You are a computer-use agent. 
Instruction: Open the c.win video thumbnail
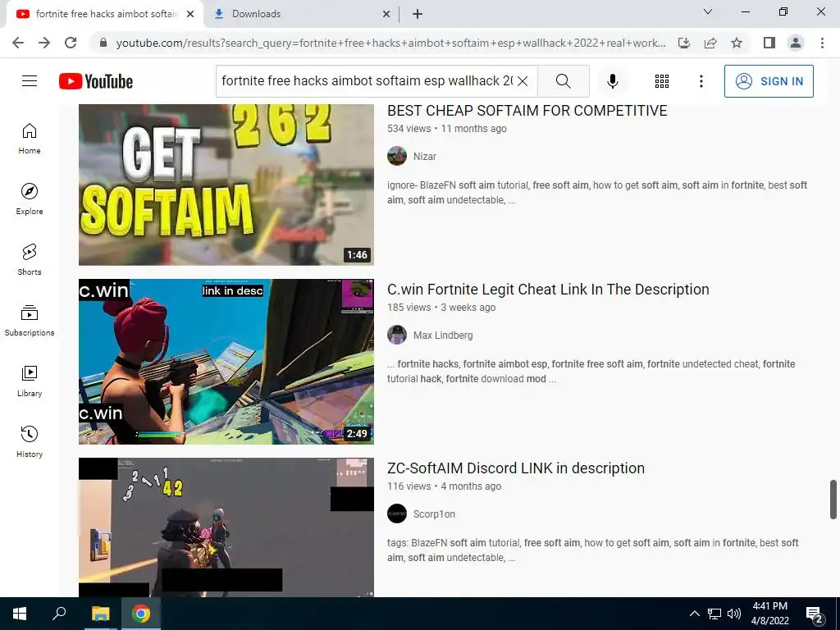point(226,362)
